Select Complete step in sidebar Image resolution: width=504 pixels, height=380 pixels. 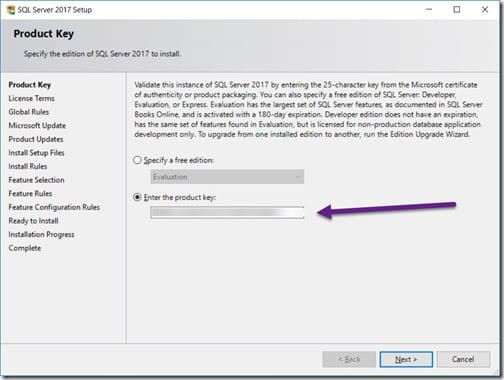click(25, 248)
